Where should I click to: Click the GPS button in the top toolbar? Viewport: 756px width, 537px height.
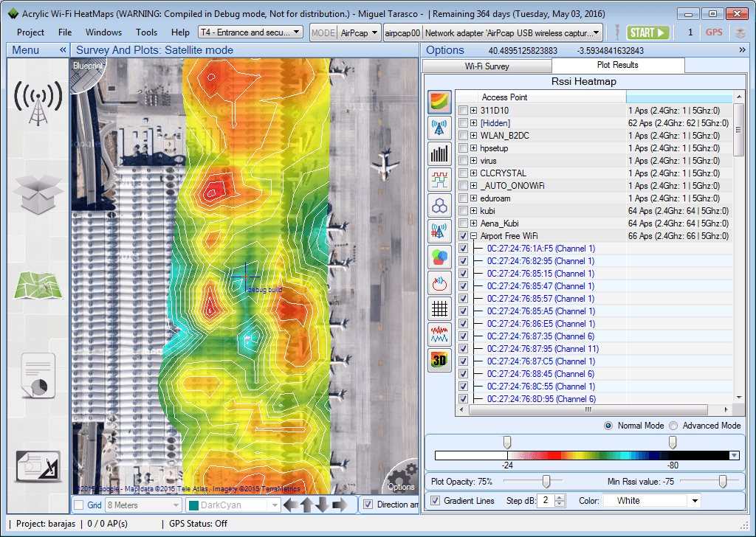(x=713, y=32)
